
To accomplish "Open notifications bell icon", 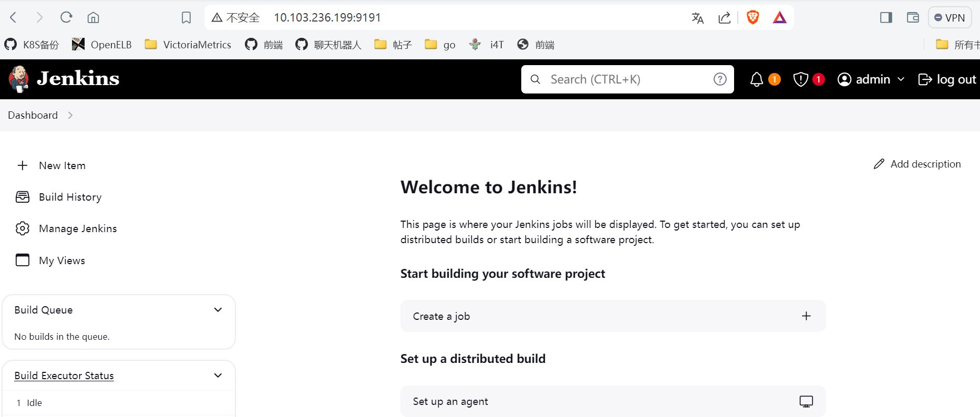I will (757, 79).
